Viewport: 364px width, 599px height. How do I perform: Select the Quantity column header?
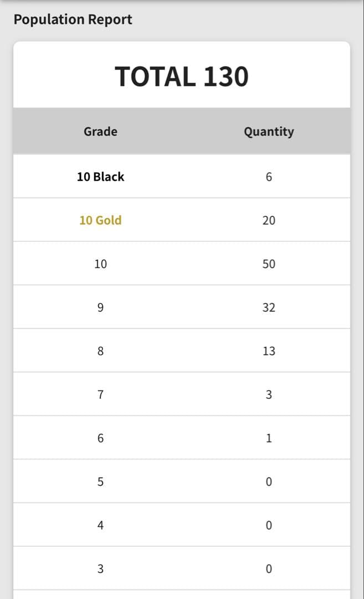pos(269,131)
